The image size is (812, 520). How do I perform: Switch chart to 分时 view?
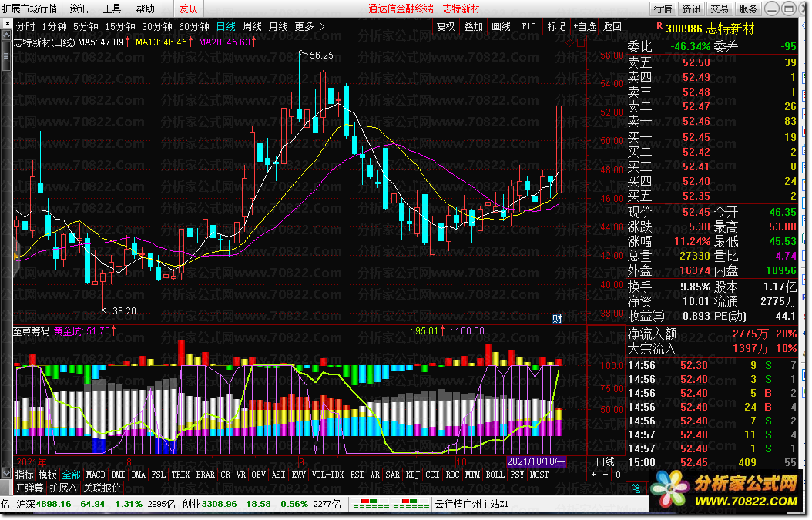[x=25, y=26]
